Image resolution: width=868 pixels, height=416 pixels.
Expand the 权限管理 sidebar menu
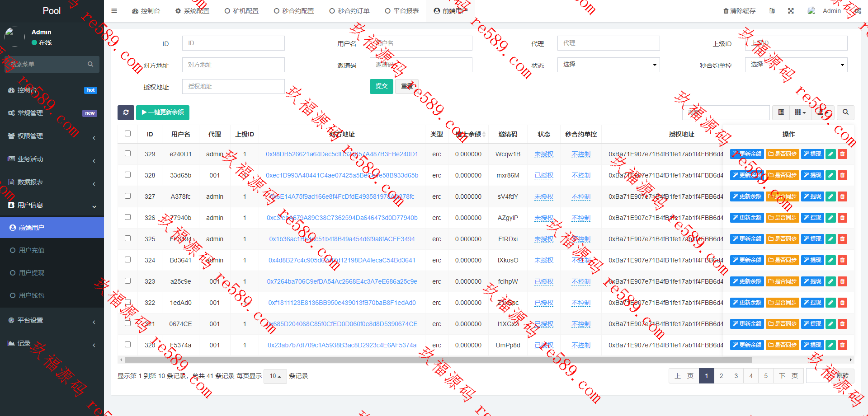(52, 136)
